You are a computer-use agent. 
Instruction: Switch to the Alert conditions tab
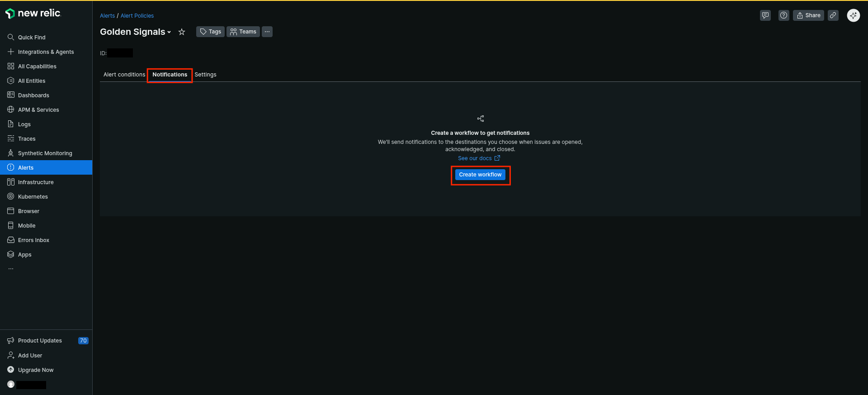click(124, 75)
